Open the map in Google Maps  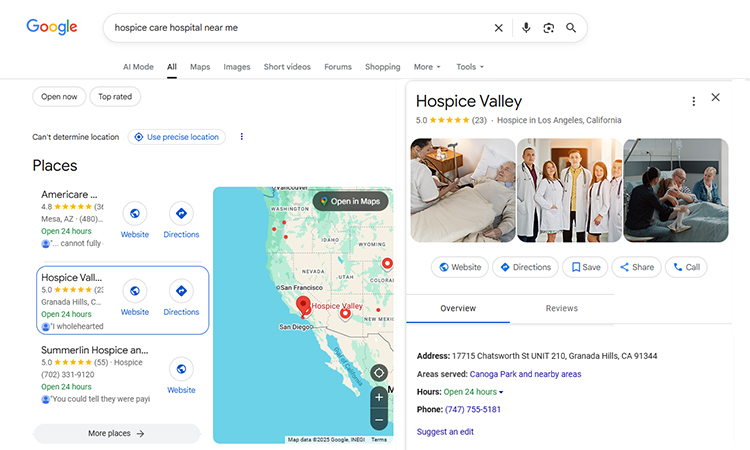point(351,201)
